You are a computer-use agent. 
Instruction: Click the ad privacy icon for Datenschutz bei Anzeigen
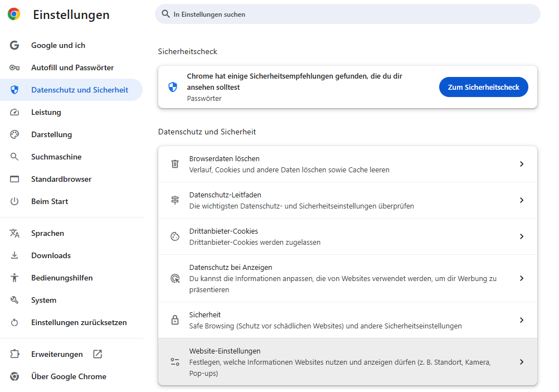tap(175, 278)
